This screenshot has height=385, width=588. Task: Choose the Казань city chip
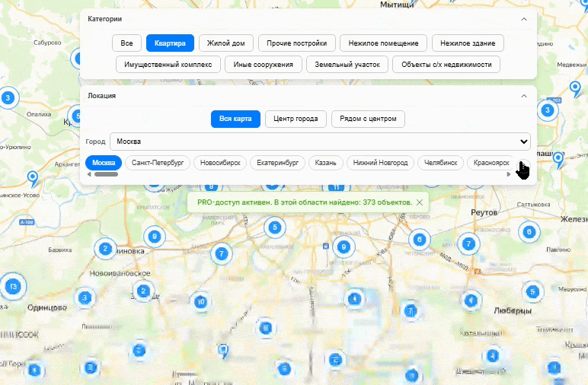pyautogui.click(x=325, y=163)
